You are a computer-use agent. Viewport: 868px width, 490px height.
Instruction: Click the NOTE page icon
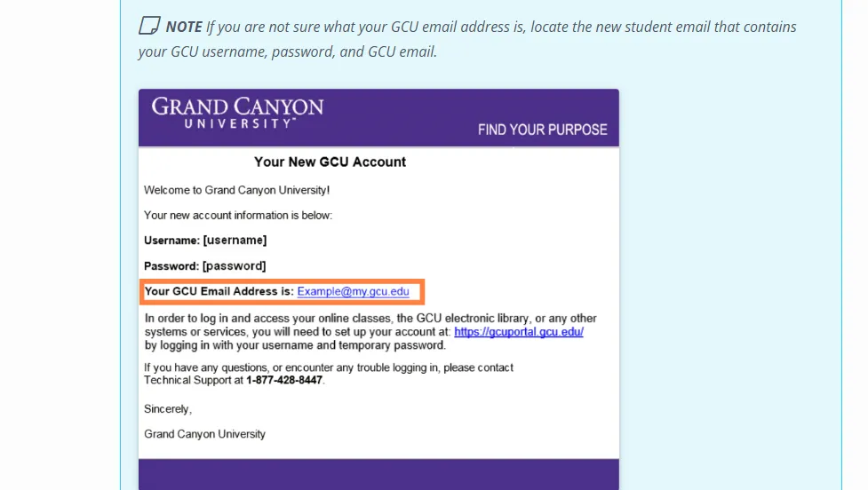pos(149,26)
